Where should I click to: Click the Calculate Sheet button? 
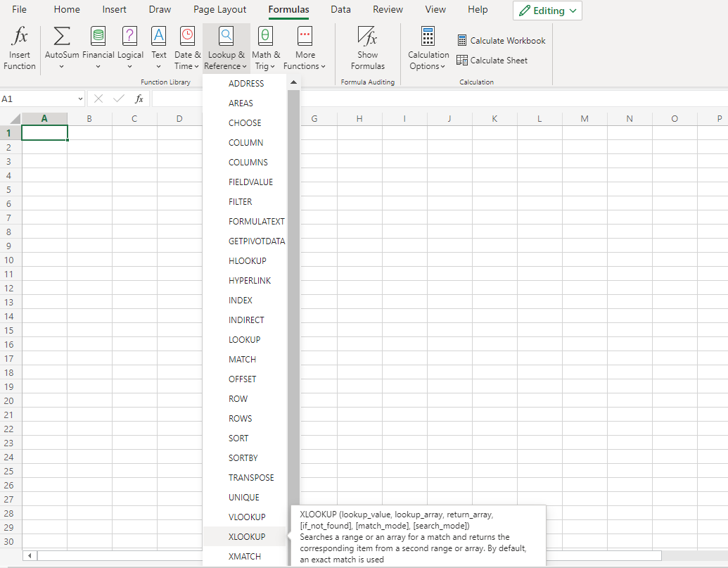tap(492, 61)
